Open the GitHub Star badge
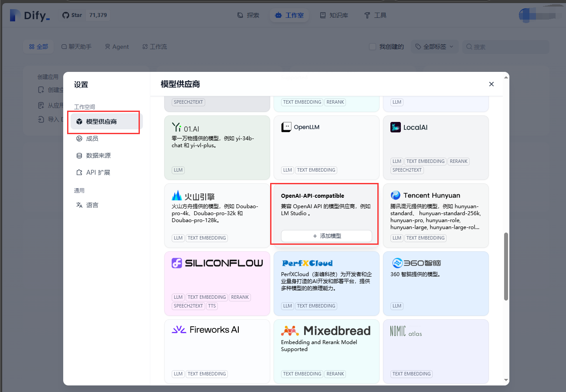Screen dimensions: 566x392 pos(85,15)
